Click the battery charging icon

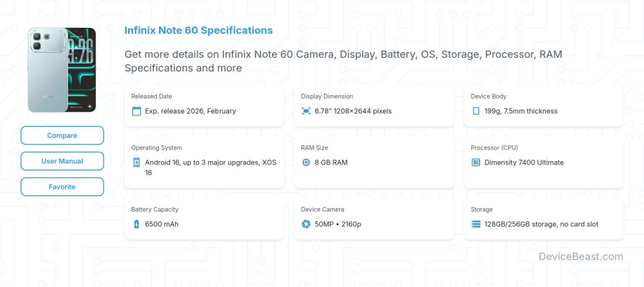point(137,224)
